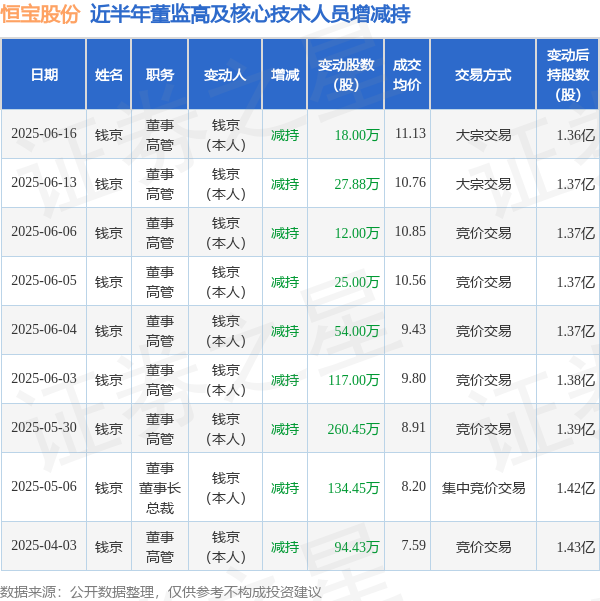
Task: Click 竞价交易 in the 2025-05-30 row
Action: (483, 429)
